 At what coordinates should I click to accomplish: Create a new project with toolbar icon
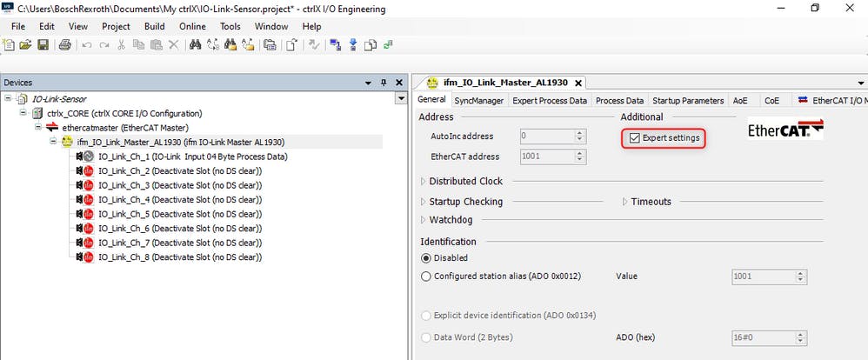9,45
